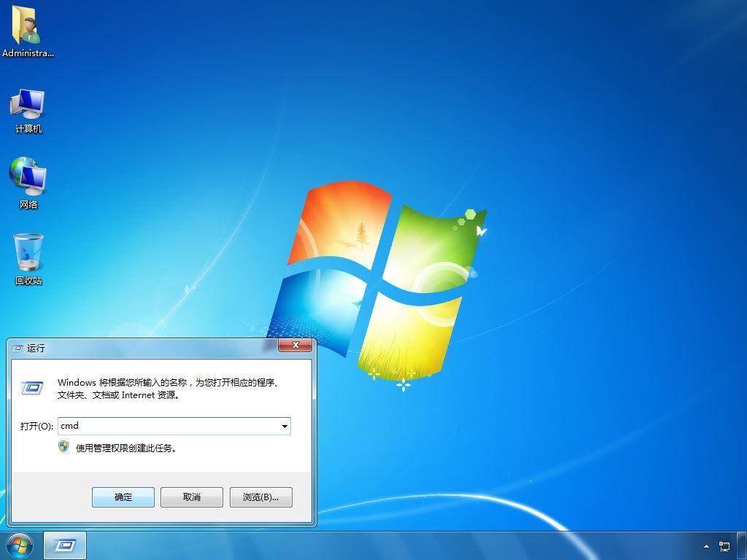
Task: Click the admin shield icon
Action: point(63,447)
